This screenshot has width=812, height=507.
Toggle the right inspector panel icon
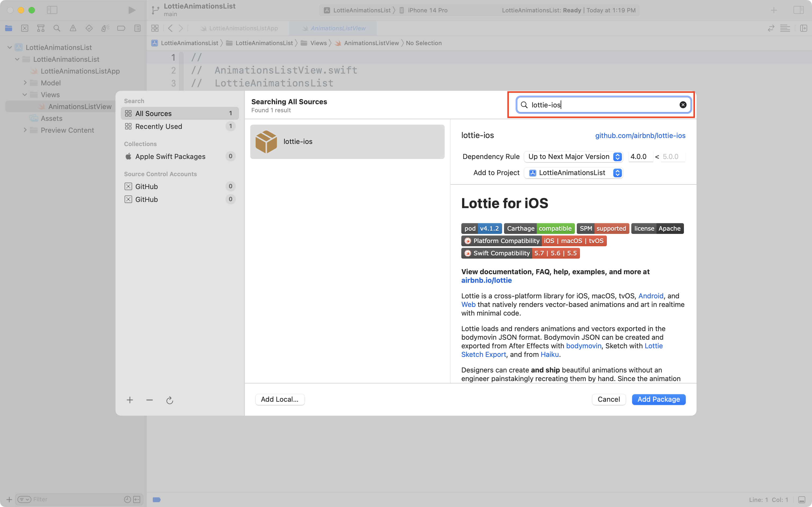(x=798, y=10)
